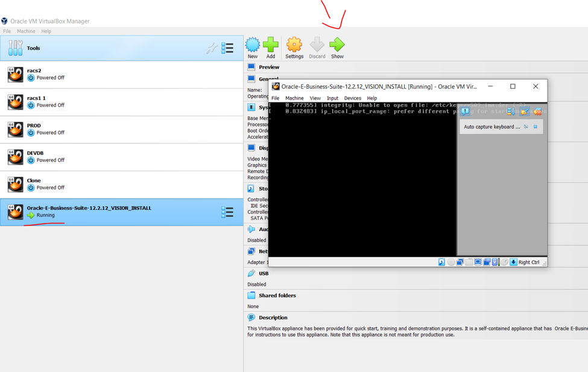Open File menu in running VM window

(275, 98)
